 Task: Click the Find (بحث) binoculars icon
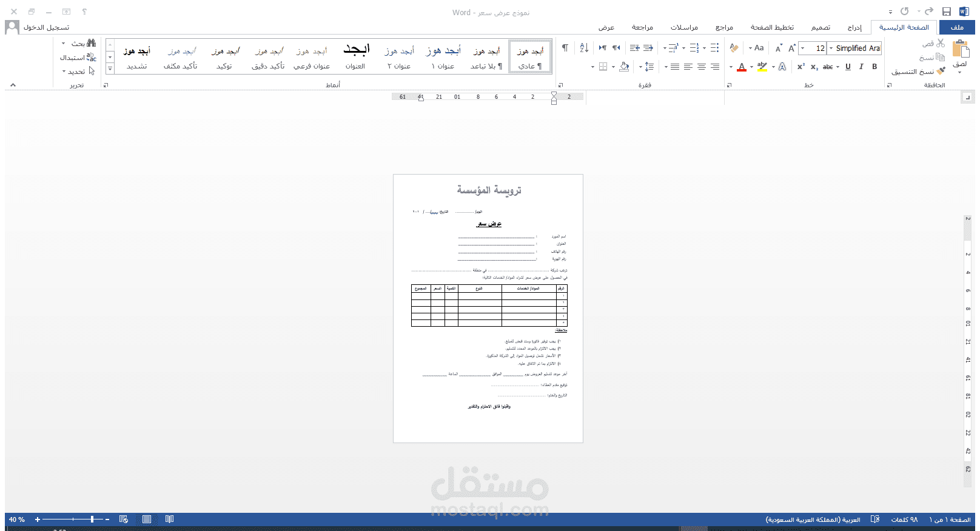(x=91, y=43)
